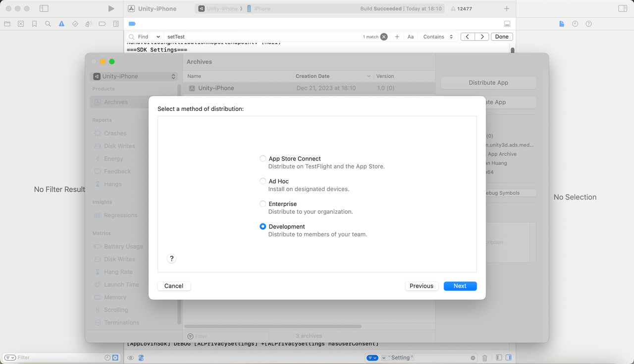Choose the Enterprise distribution radio button
The image size is (634, 364).
point(263,204)
